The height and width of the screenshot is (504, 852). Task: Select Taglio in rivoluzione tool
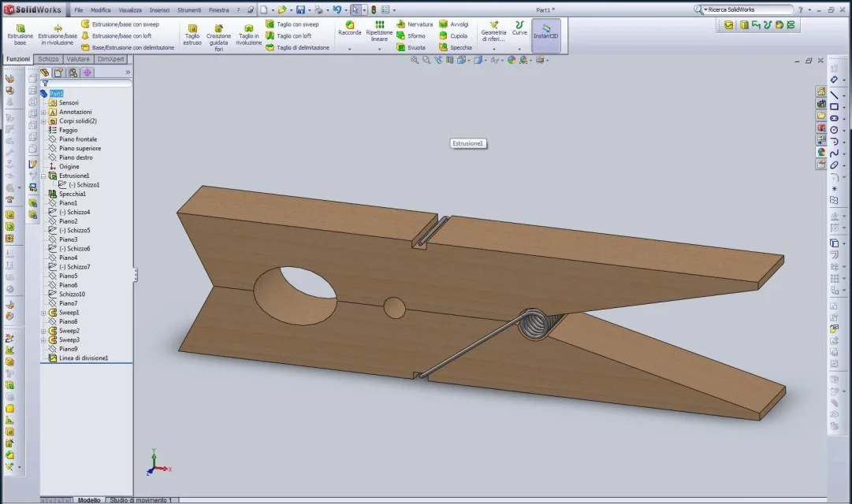pos(249,35)
